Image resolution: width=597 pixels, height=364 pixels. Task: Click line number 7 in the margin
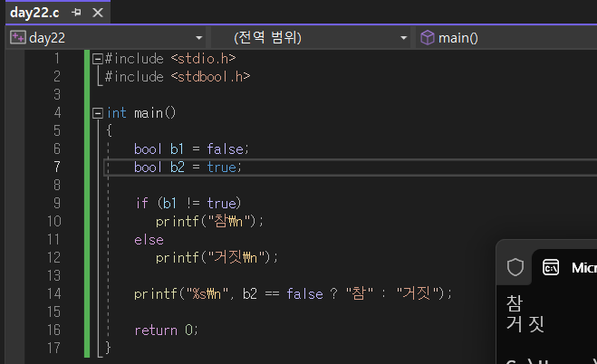(57, 167)
